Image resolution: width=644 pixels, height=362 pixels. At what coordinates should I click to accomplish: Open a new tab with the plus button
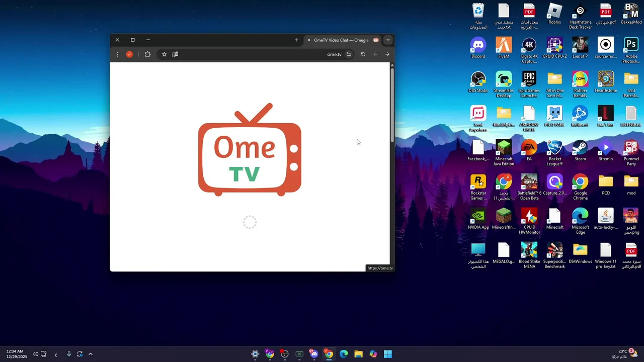297,40
